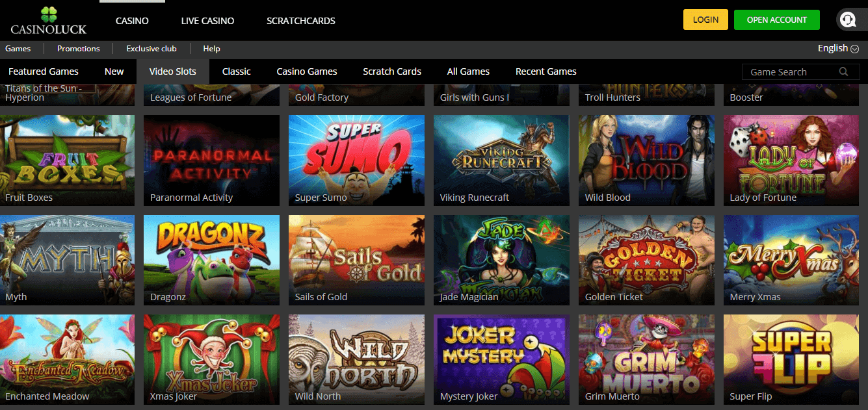The image size is (868, 410).
Task: Open the Promotions link
Action: [79, 49]
